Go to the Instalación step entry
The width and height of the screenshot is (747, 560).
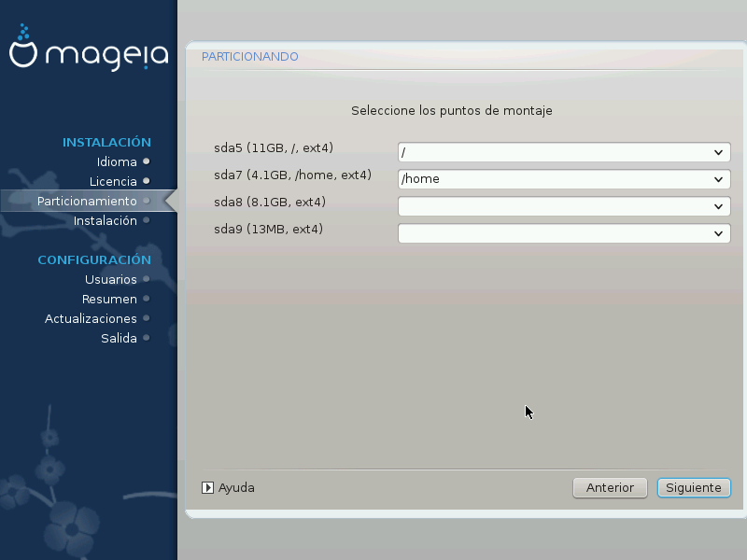tap(106, 220)
